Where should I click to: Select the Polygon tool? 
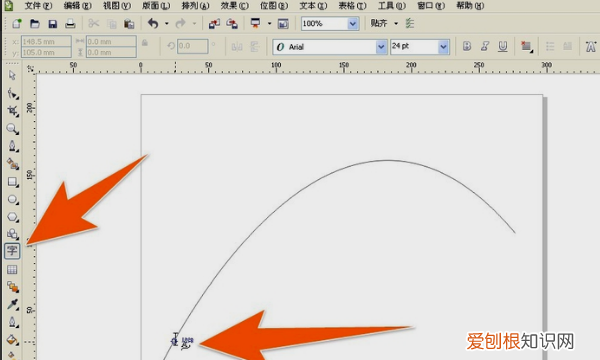coord(13,217)
